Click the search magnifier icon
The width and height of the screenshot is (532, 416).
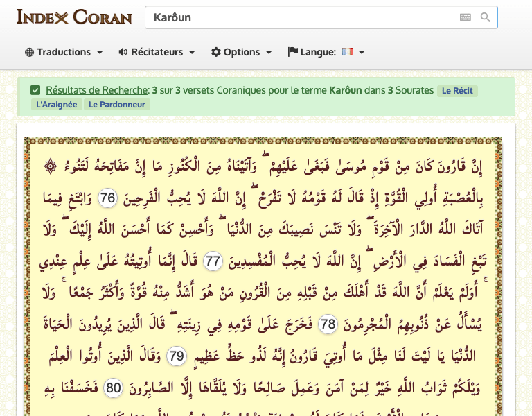[485, 17]
